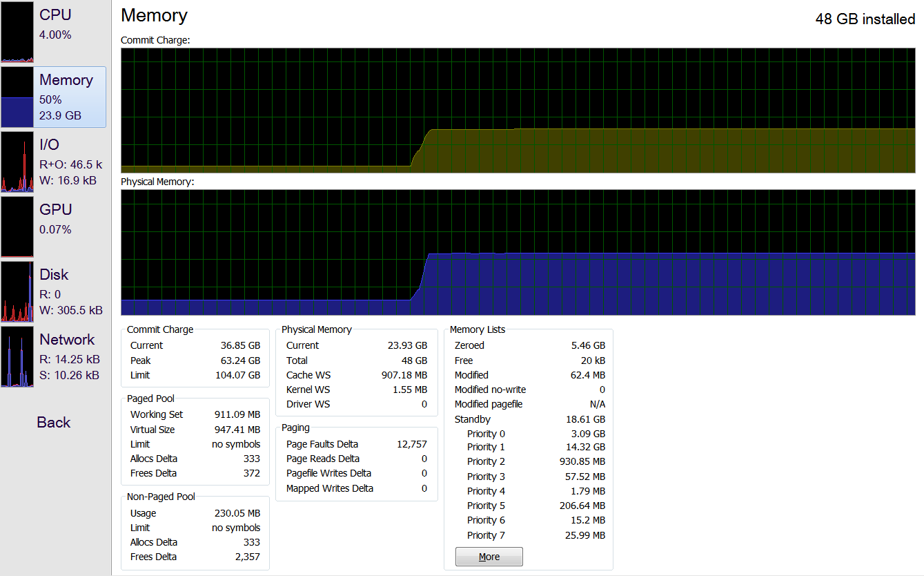Click the More button under Memory Lists
Screen dimensions: 924x576
point(489,557)
